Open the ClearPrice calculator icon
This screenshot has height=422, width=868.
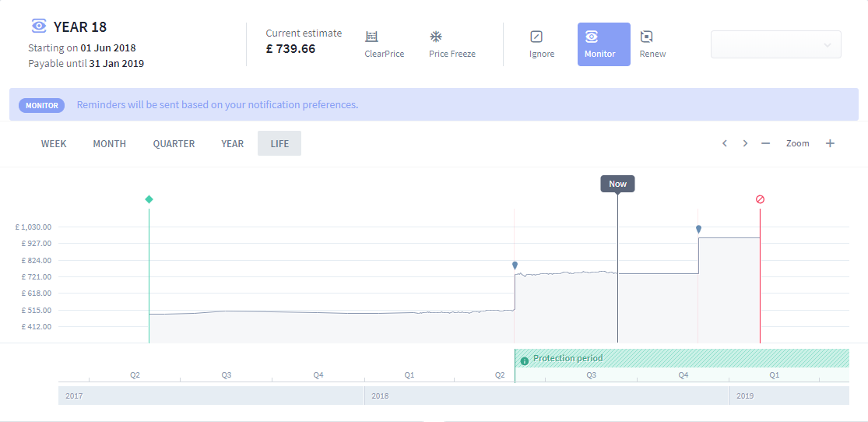[x=371, y=37]
